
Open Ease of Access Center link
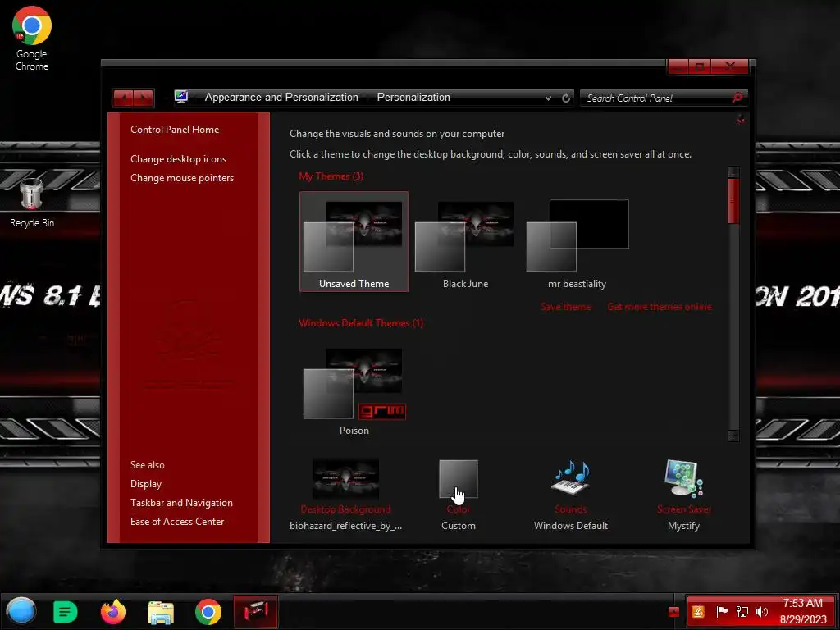coord(177,521)
